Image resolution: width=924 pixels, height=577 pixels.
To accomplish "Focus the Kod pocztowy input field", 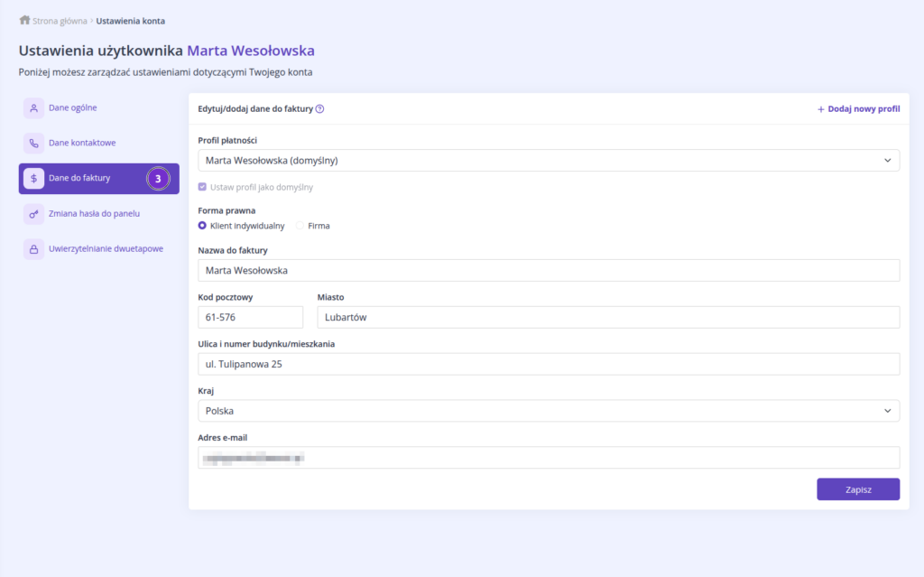I will [250, 317].
